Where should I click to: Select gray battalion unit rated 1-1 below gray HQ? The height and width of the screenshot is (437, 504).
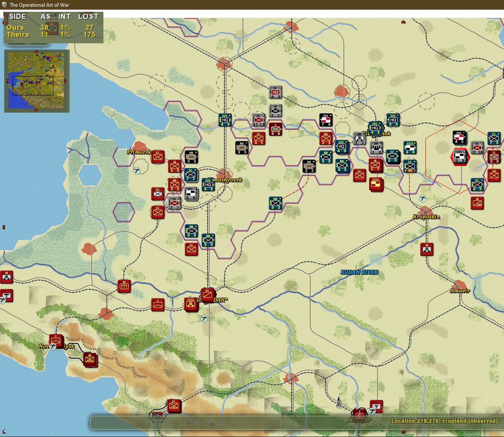click(x=275, y=111)
